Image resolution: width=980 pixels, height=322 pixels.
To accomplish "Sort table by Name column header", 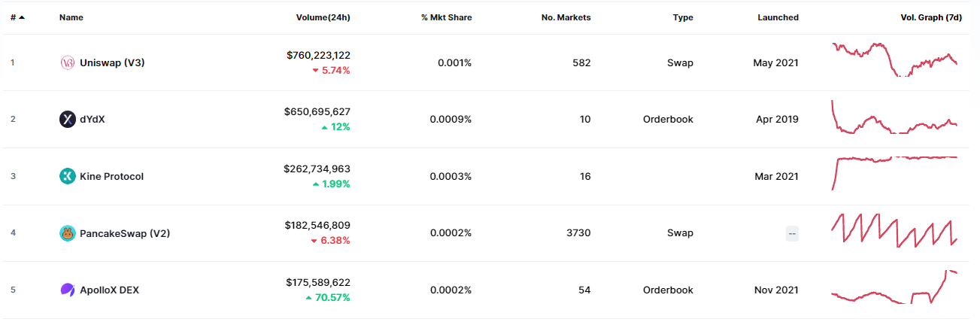I will tap(71, 17).
